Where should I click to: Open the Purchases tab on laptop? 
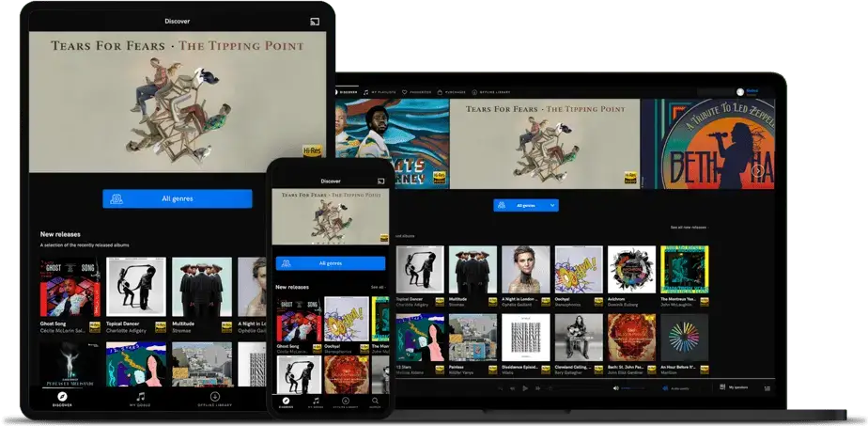tap(450, 92)
